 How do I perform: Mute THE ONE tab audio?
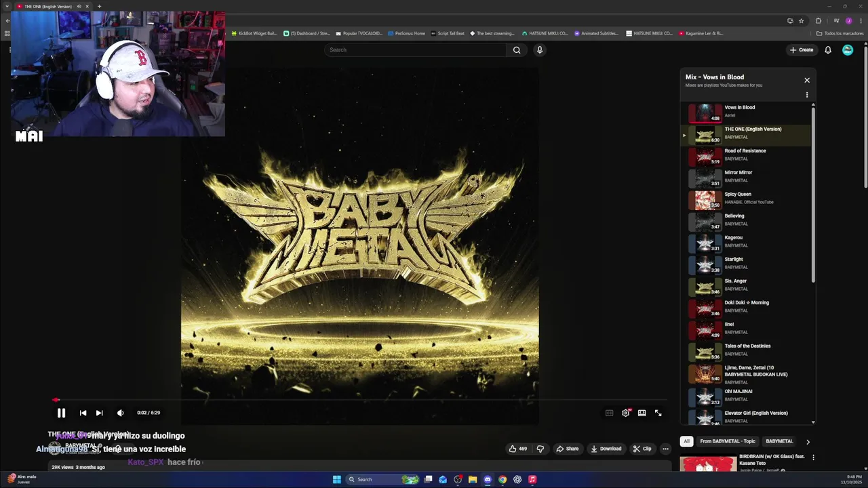click(79, 6)
